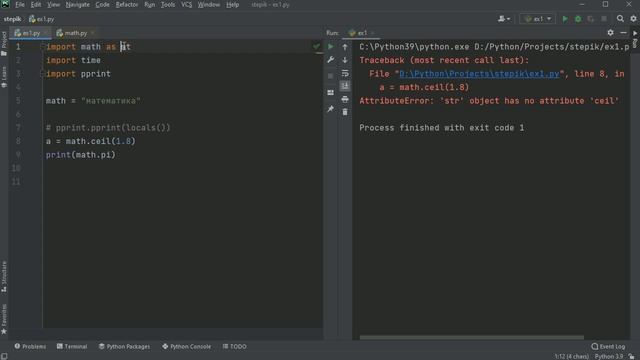The height and width of the screenshot is (360, 640).
Task: Click the Python 3.9 interpreter in status bar
Action: click(x=609, y=356)
